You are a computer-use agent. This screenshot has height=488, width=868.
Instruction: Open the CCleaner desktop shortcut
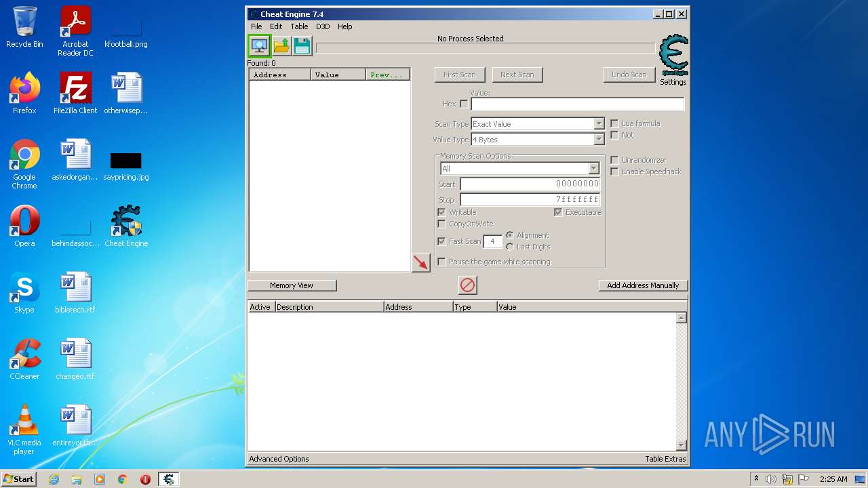[24, 359]
